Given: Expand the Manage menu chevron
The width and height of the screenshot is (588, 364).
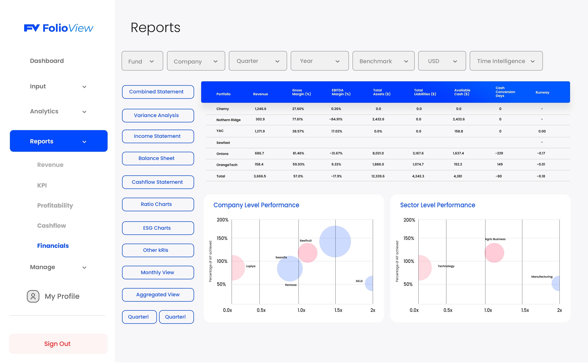Looking at the screenshot, I should click(x=84, y=267).
